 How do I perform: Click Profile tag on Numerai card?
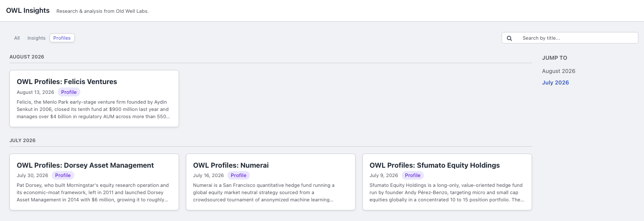click(238, 175)
